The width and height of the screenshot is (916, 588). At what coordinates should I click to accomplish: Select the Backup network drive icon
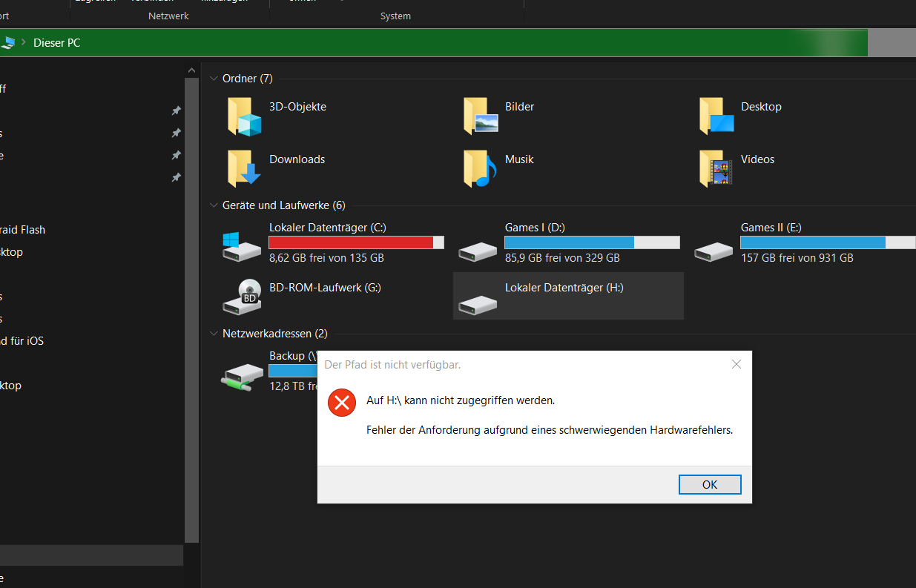coord(242,377)
